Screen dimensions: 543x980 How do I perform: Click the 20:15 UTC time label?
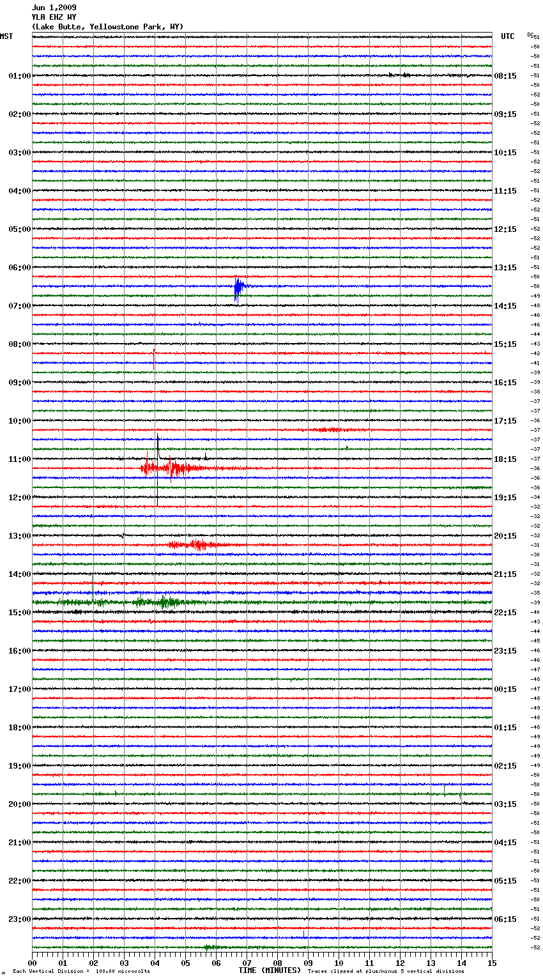pos(505,536)
